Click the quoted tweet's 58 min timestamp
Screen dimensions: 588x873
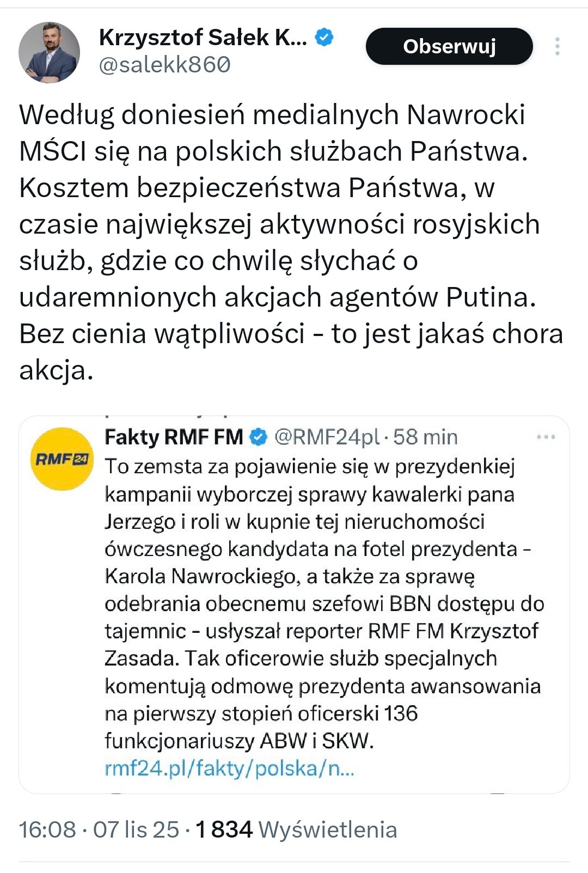425,437
